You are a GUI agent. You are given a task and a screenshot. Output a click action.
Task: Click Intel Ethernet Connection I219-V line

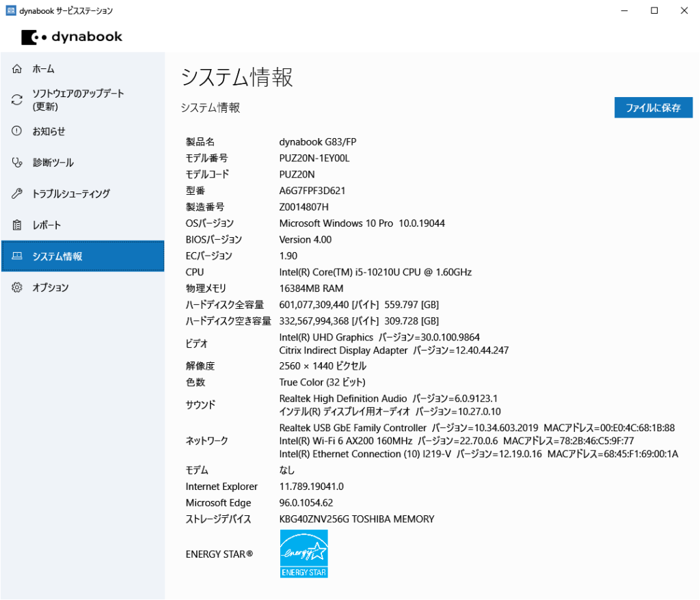coord(479,454)
